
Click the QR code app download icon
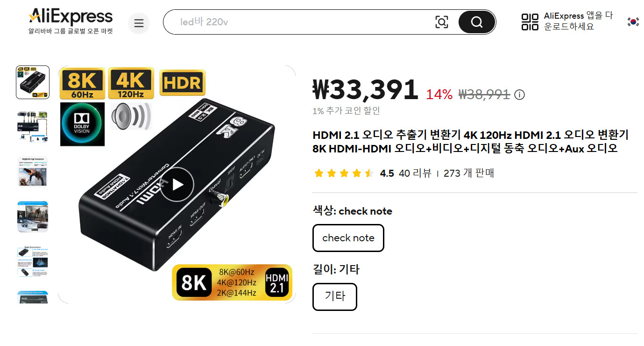(530, 22)
